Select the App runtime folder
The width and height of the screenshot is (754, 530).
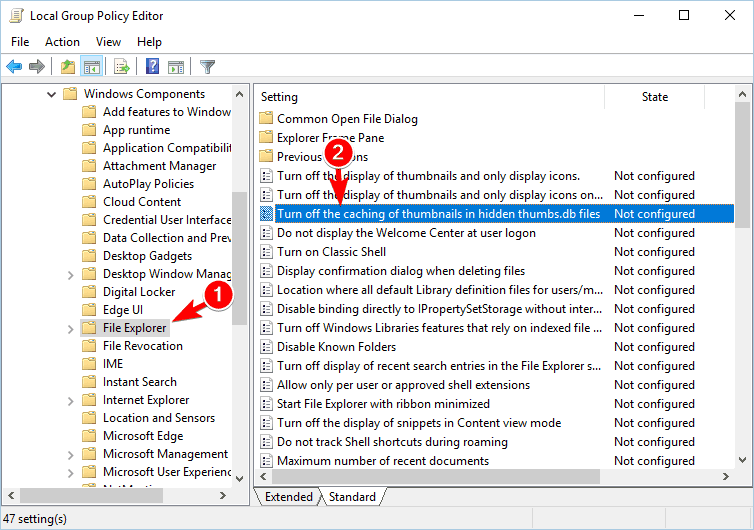(137, 130)
